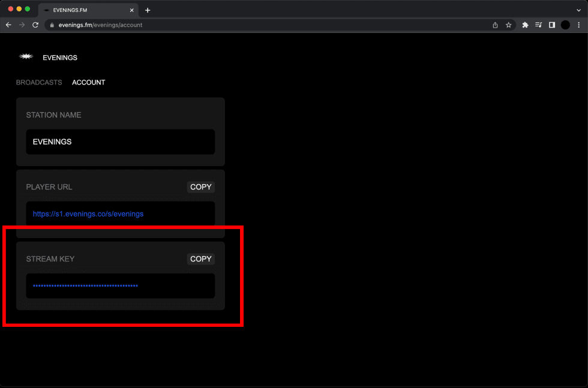Image resolution: width=588 pixels, height=388 pixels.
Task: Open the s1.evenings.co player link
Action: [x=88, y=214]
